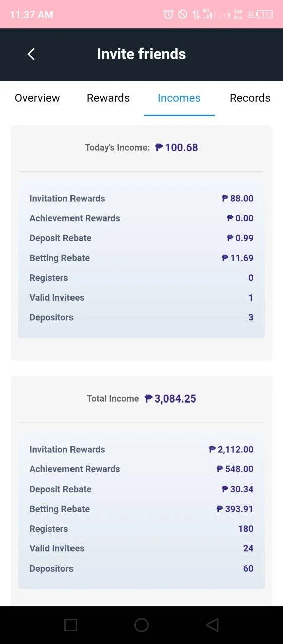Tap the do-not-disturb status icon

pyautogui.click(x=183, y=14)
